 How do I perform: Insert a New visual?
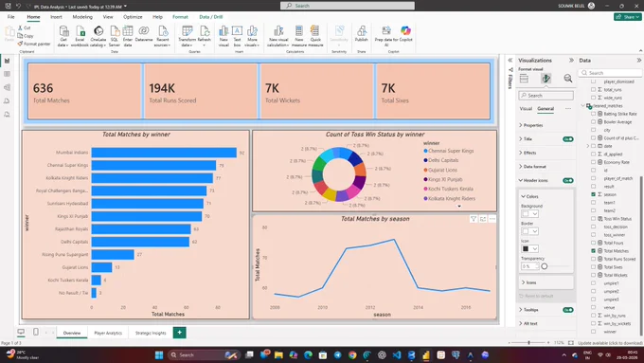coord(224,36)
